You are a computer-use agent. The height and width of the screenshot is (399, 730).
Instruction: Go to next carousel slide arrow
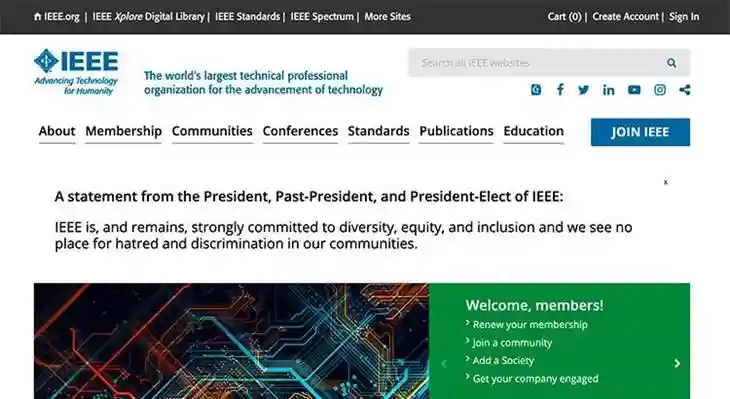677,363
